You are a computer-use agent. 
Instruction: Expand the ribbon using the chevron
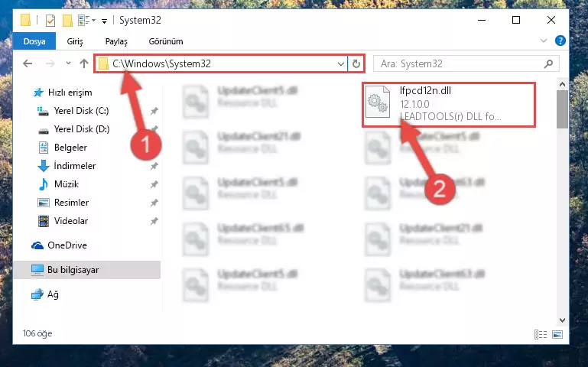(544, 41)
